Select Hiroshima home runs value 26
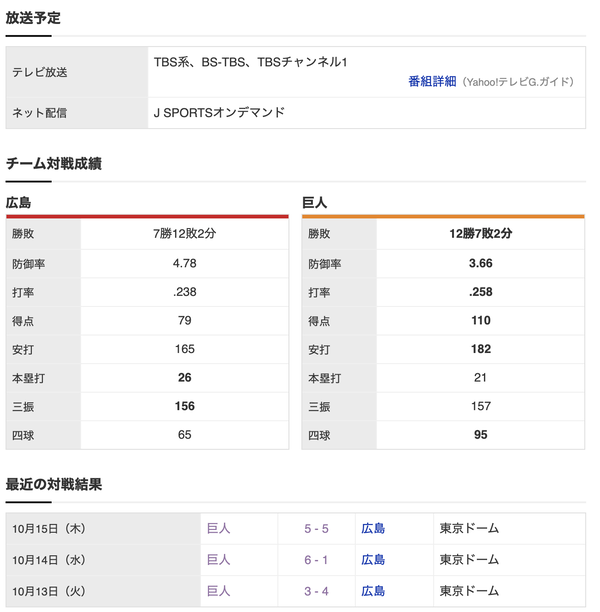This screenshot has height=612, width=600. coord(184,377)
